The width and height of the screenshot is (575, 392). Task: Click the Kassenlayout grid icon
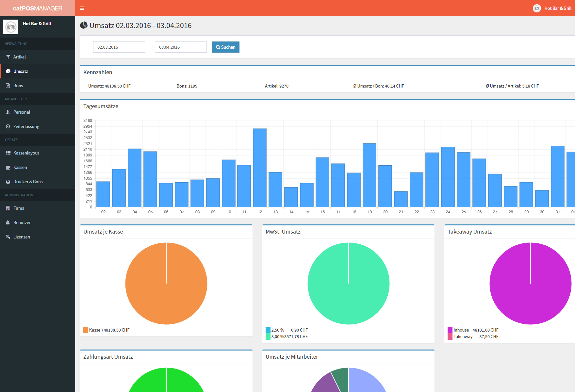tap(8, 153)
